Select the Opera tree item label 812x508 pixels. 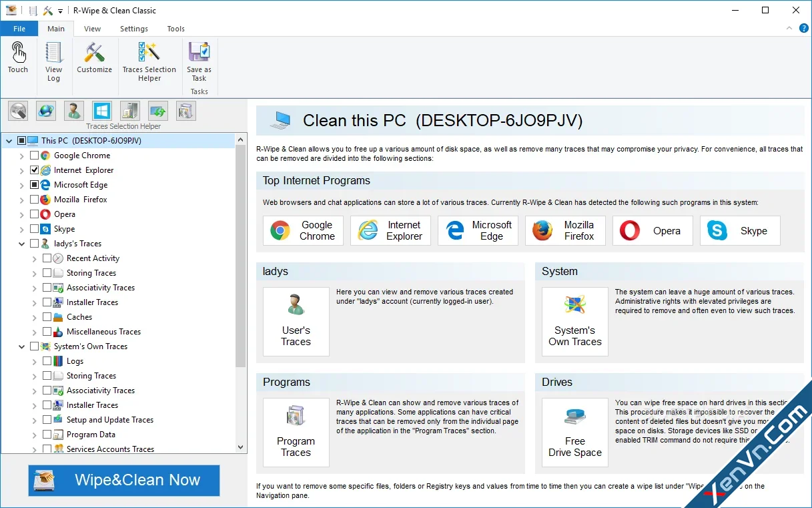click(65, 214)
